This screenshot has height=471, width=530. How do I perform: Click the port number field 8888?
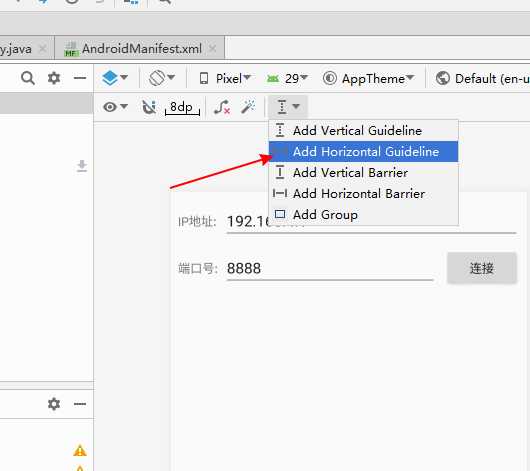pos(330,268)
